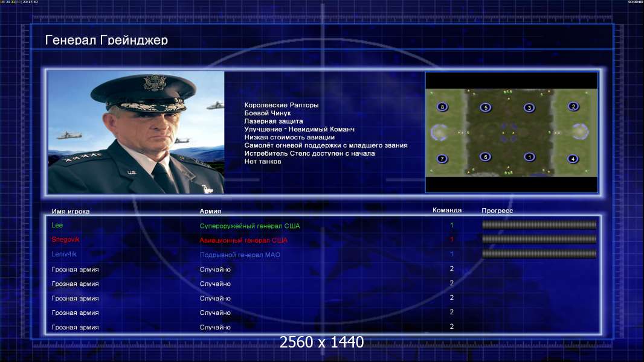644x362 pixels.
Task: Click the "Имя игрока" column header
Action: (x=71, y=212)
